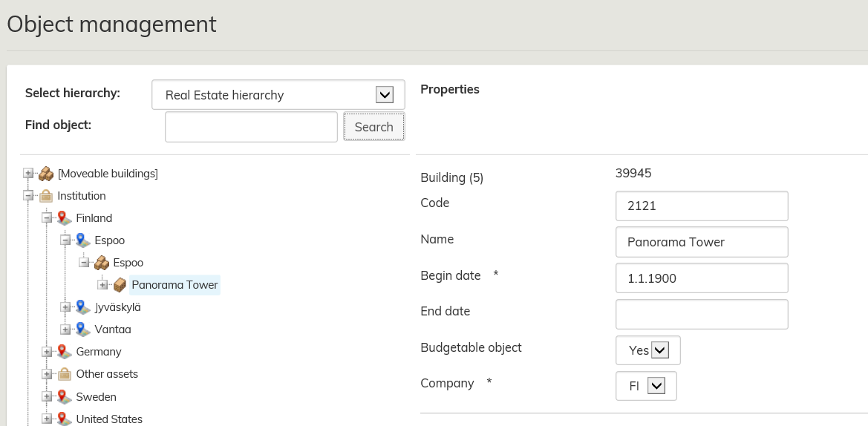Open the Budgetable object dropdown

click(659, 350)
